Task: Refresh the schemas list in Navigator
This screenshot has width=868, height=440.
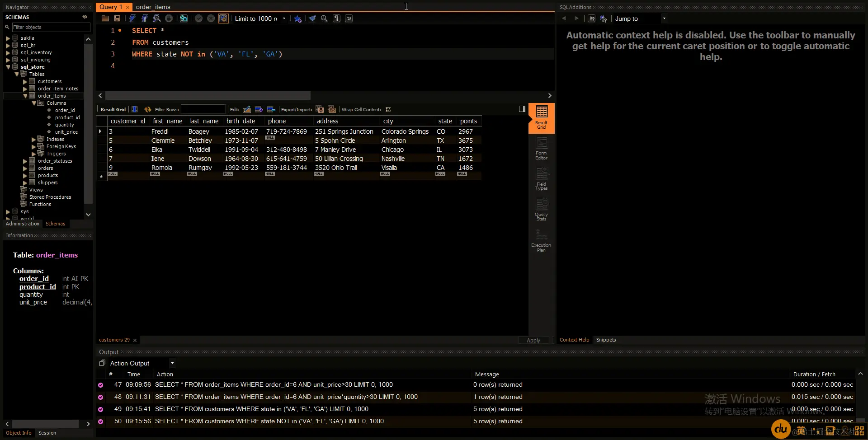Action: (85, 17)
